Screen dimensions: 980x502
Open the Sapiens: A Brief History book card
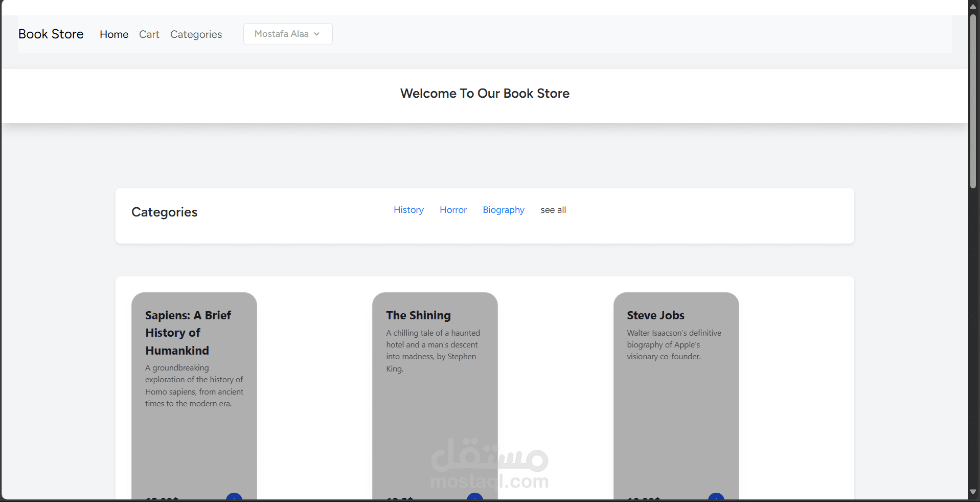coord(194,396)
